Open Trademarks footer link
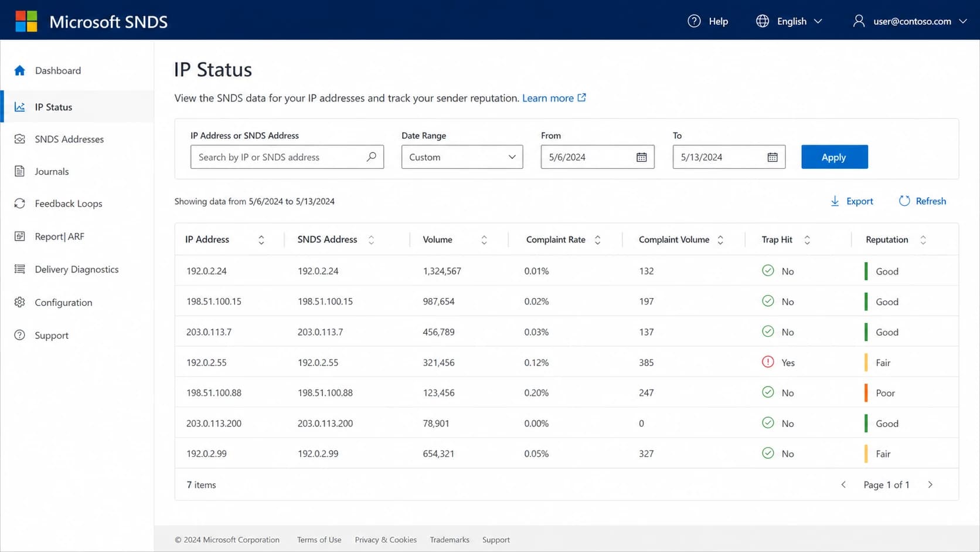 click(450, 540)
